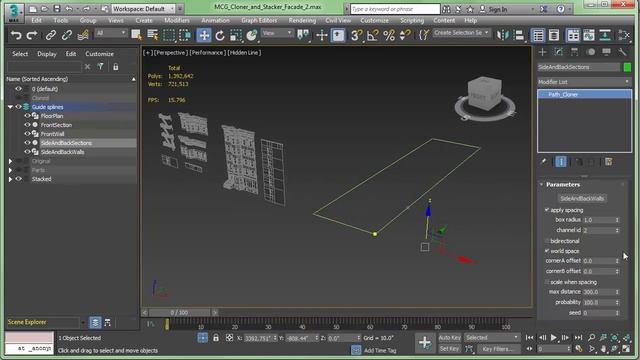Click the time slider 0 / 100 handle

point(180,313)
